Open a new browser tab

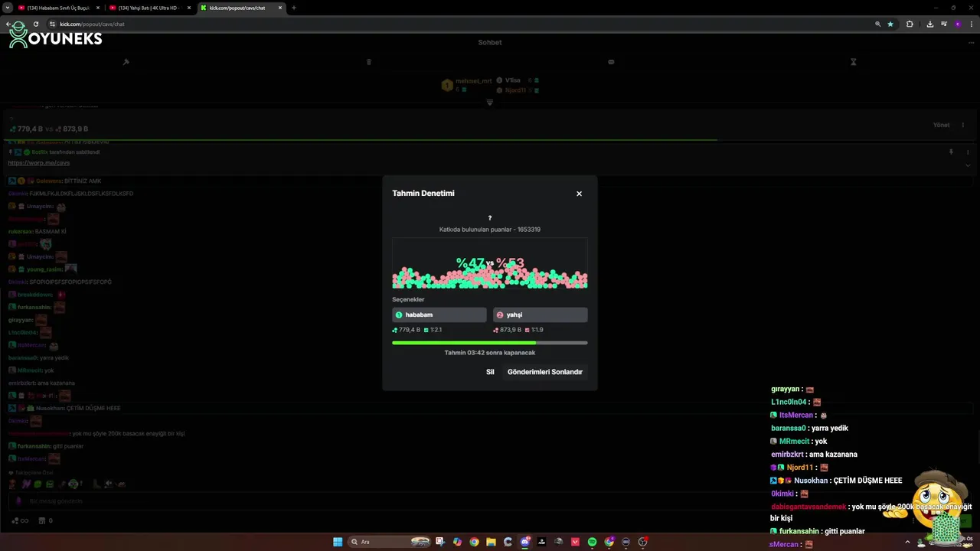click(294, 8)
